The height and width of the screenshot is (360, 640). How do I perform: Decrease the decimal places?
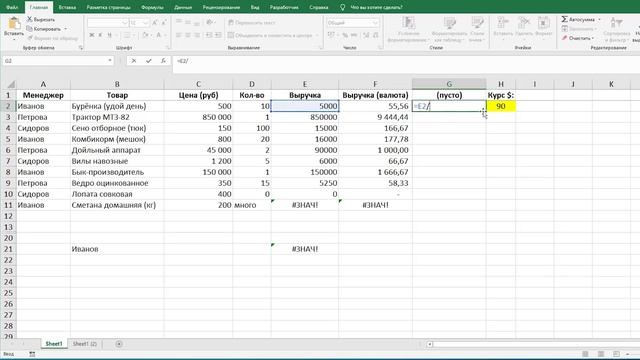click(376, 36)
